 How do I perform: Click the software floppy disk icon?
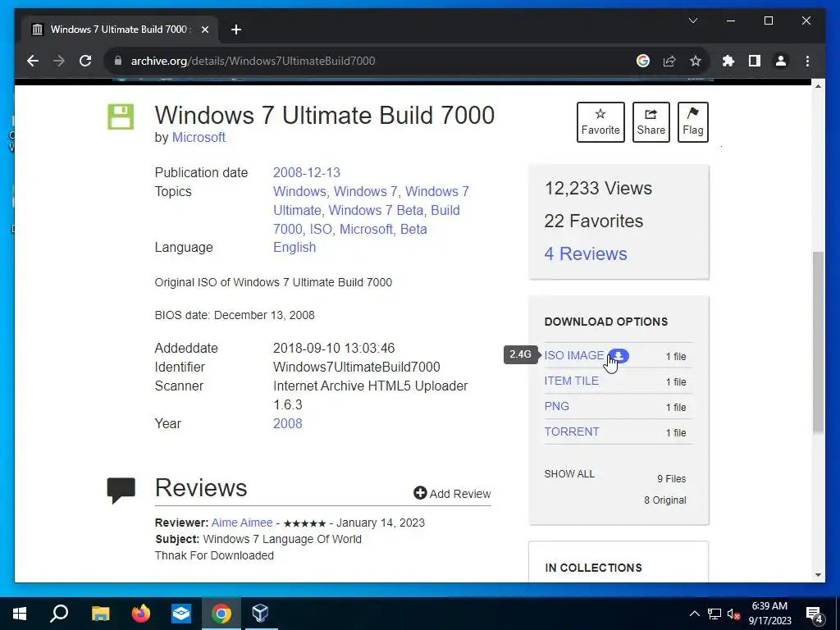[121, 116]
